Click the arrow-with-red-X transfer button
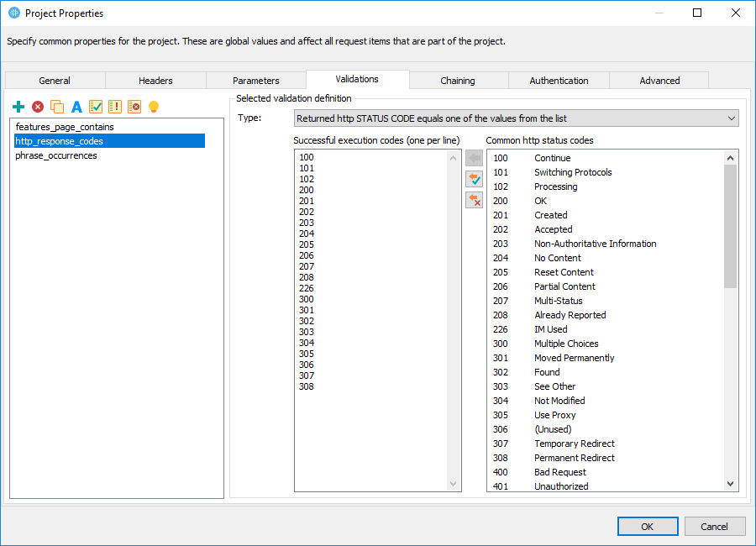This screenshot has width=756, height=546. click(474, 200)
